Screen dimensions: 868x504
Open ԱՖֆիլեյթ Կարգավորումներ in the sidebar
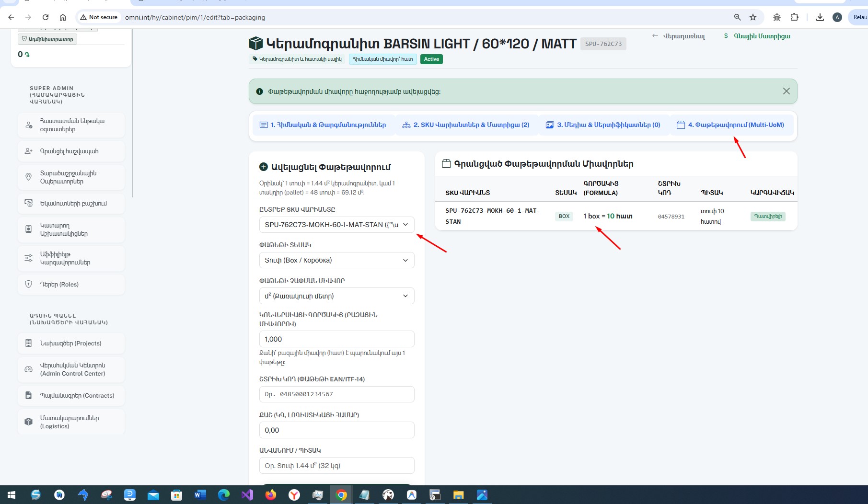[71, 258]
